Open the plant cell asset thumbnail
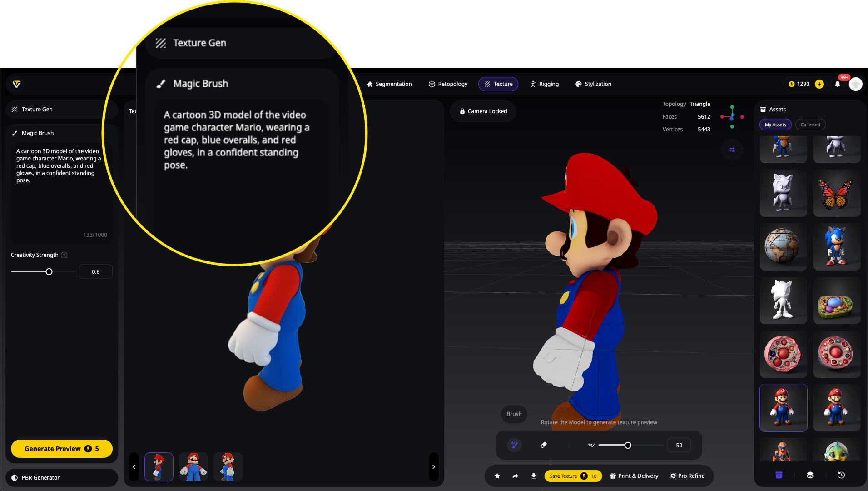 pyautogui.click(x=837, y=301)
